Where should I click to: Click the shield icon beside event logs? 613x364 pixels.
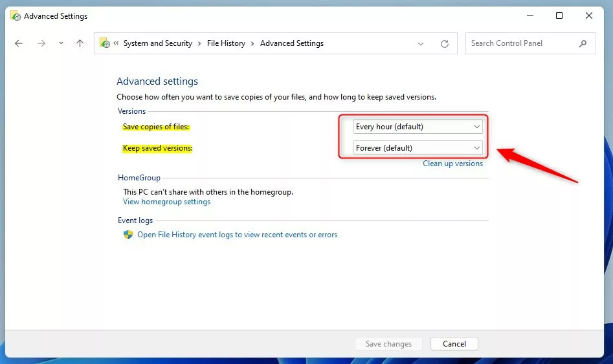(128, 235)
